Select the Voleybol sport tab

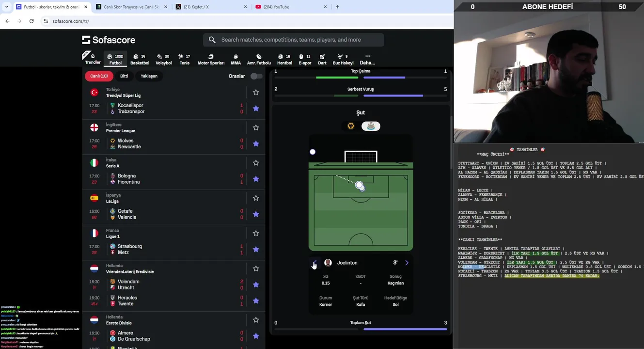(163, 59)
